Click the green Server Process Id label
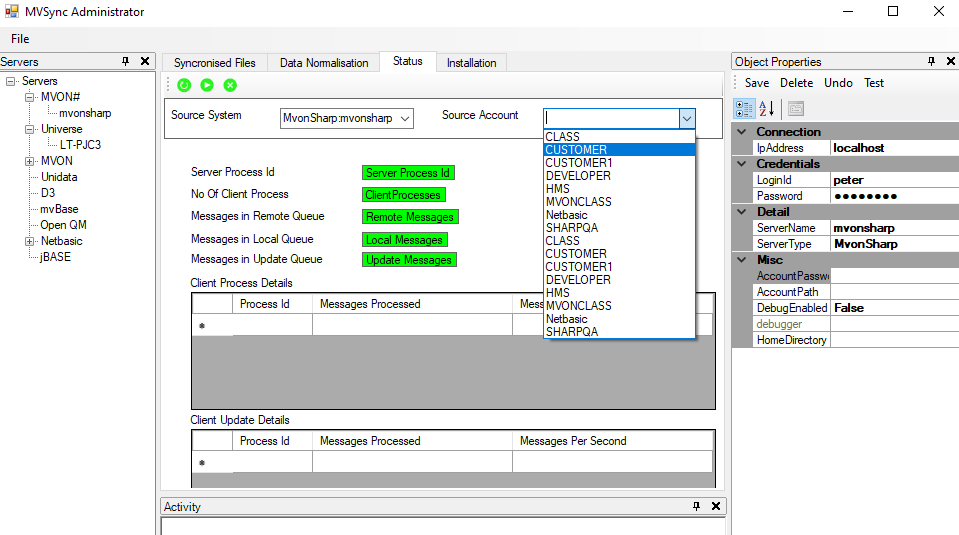This screenshot has height=535, width=959. click(408, 173)
